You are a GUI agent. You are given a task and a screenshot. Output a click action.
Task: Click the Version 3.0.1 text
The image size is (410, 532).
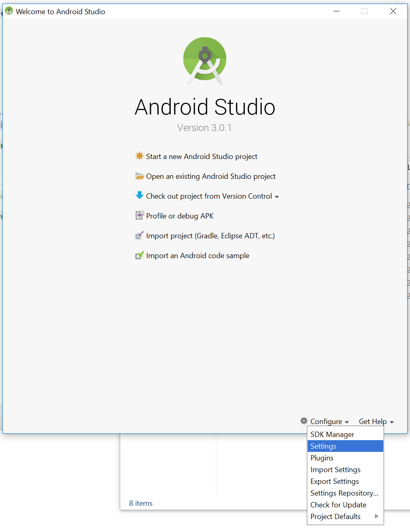click(204, 128)
